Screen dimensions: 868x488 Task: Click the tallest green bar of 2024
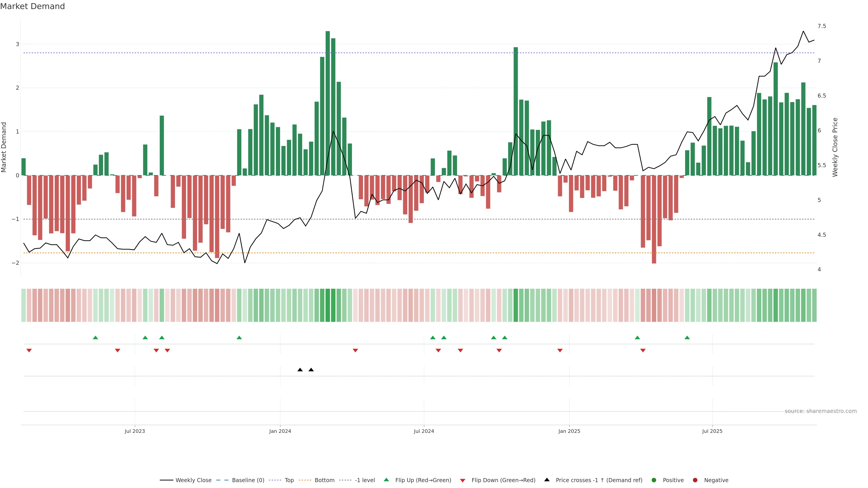tap(328, 101)
